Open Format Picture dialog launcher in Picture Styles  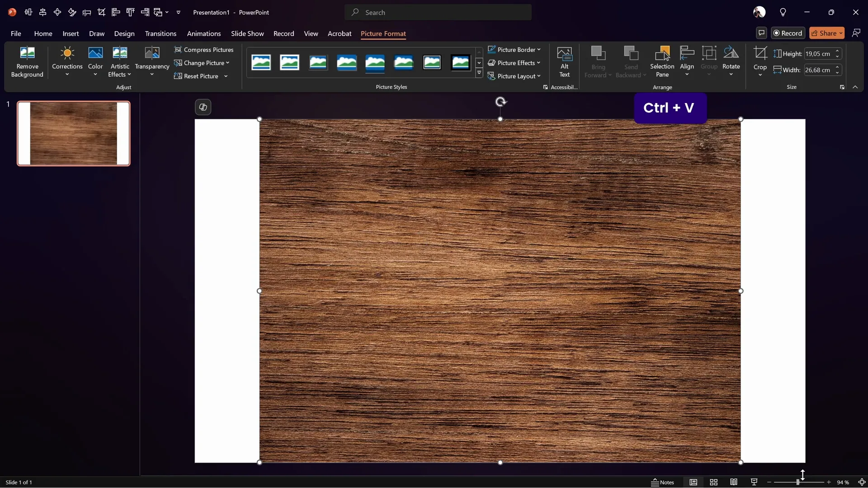click(x=545, y=87)
